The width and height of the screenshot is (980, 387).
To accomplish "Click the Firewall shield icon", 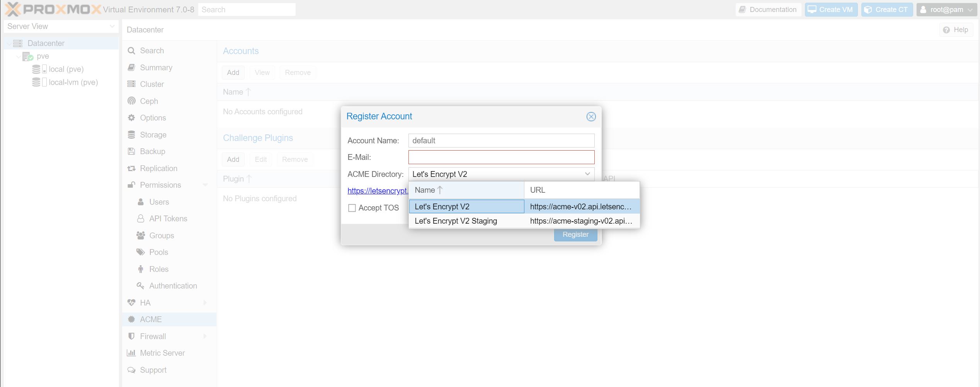I will [131, 336].
